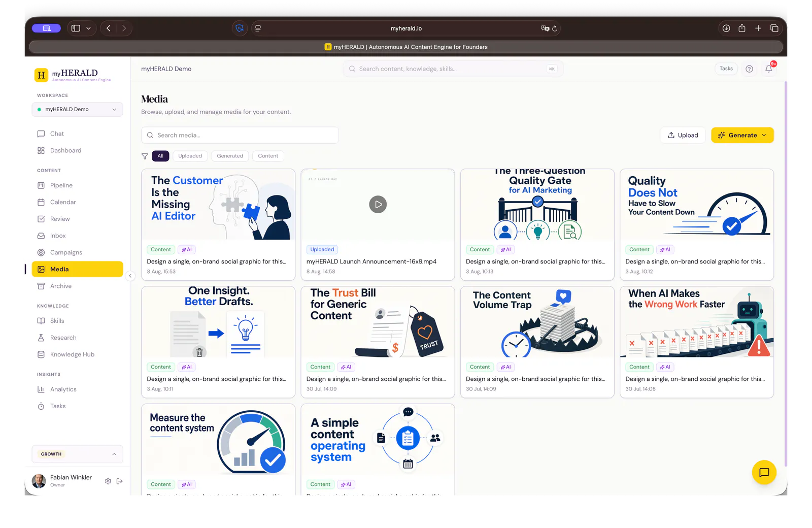Focus the global search content field
The width and height of the screenshot is (812, 528).
(453, 69)
